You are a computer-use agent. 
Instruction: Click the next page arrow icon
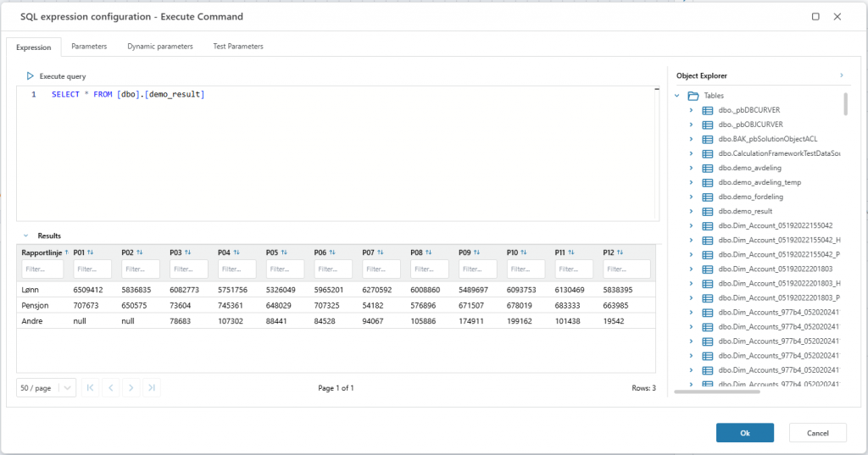(131, 388)
